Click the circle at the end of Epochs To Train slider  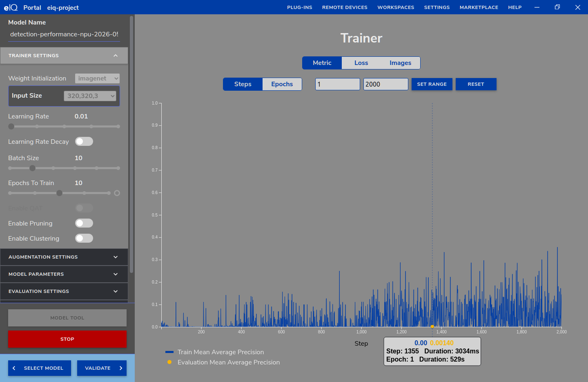(117, 193)
